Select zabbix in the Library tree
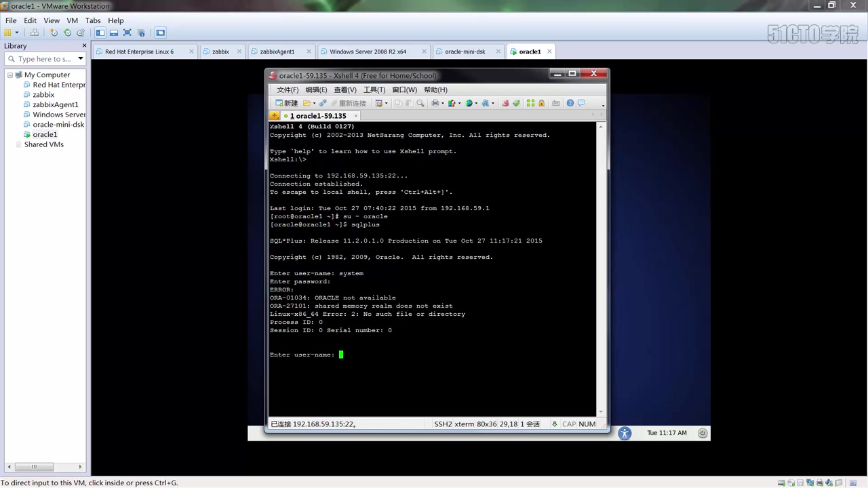 [x=43, y=95]
